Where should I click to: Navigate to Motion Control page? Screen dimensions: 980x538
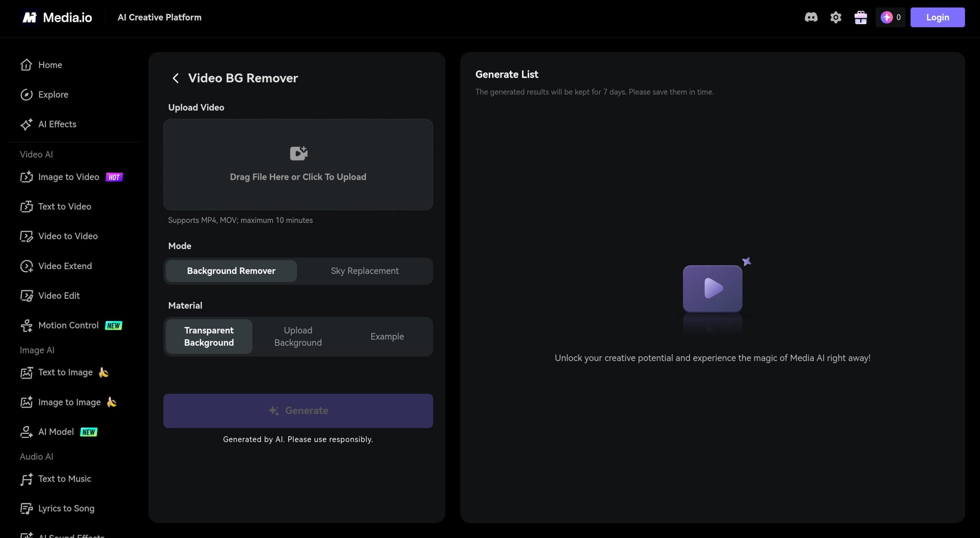pos(69,325)
